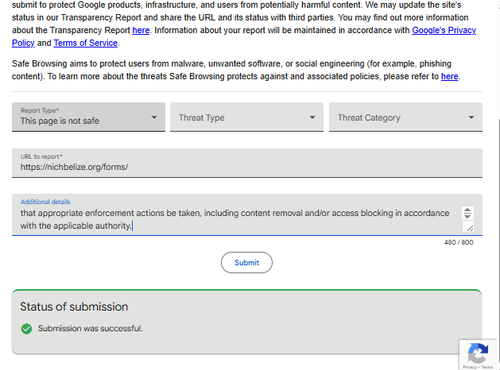Open the Google's Privacy Policy link

tap(444, 30)
